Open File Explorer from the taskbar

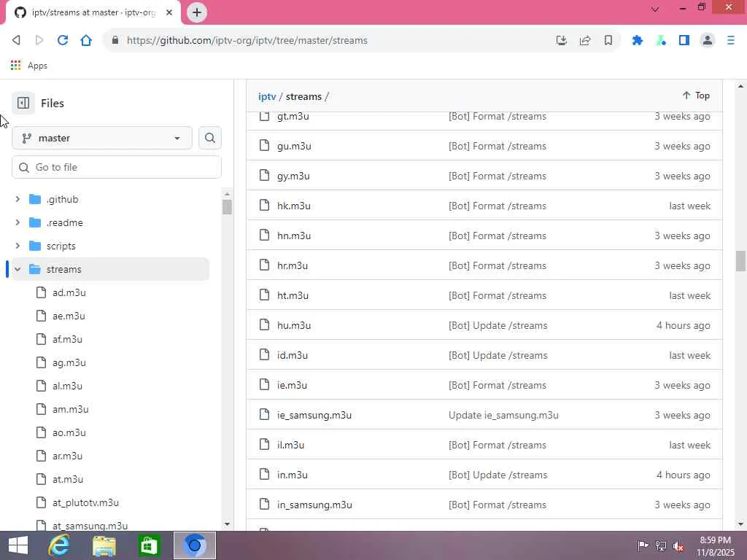(x=104, y=545)
